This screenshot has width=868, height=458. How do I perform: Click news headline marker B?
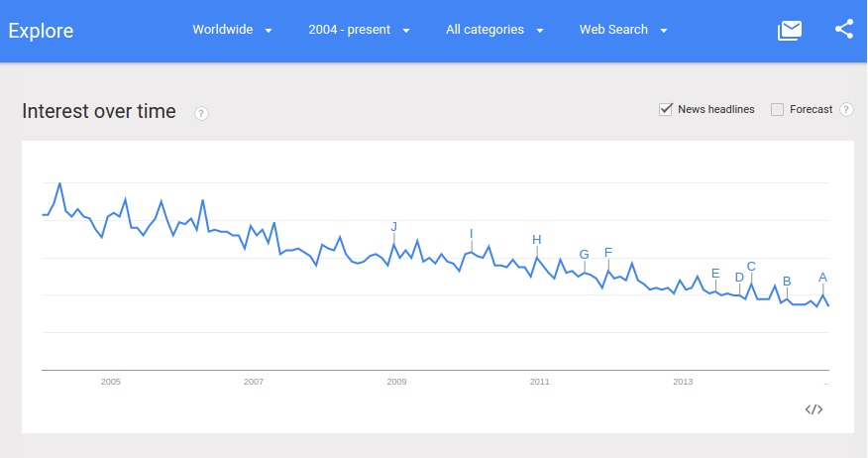pyautogui.click(x=787, y=282)
